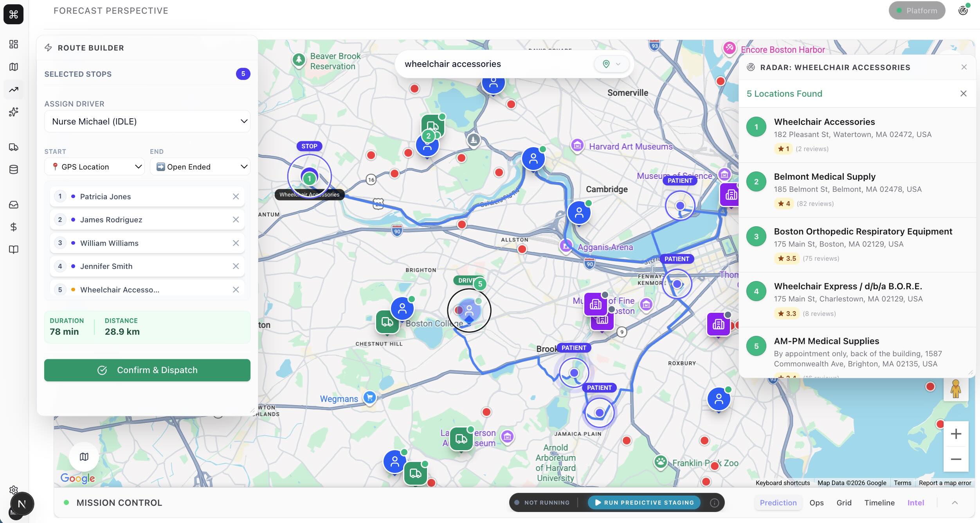The image size is (980, 523).
Task: Dismiss the 5 Locations Found banner
Action: pos(963,94)
